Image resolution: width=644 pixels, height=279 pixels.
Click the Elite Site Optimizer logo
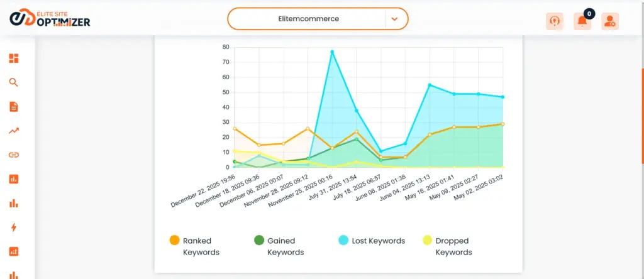pos(50,19)
